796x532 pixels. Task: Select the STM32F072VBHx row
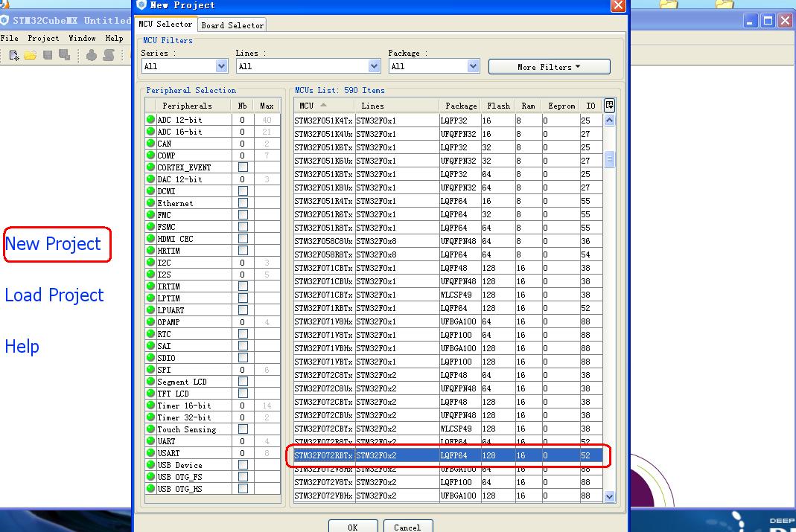tap(448, 496)
